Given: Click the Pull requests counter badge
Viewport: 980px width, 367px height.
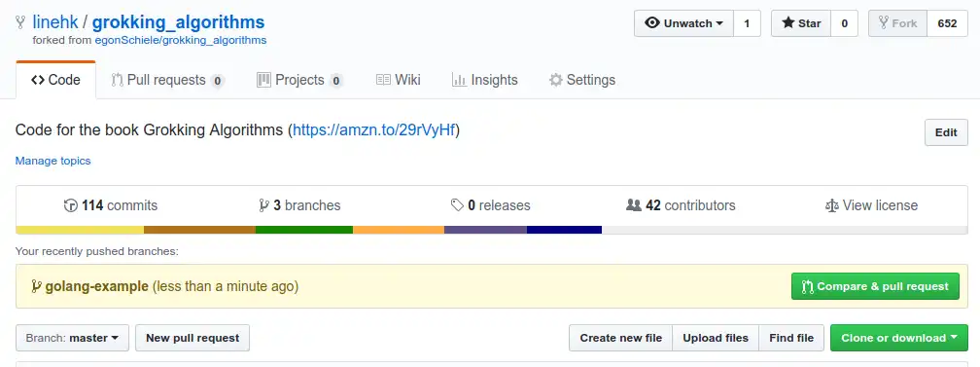Looking at the screenshot, I should click(x=217, y=81).
